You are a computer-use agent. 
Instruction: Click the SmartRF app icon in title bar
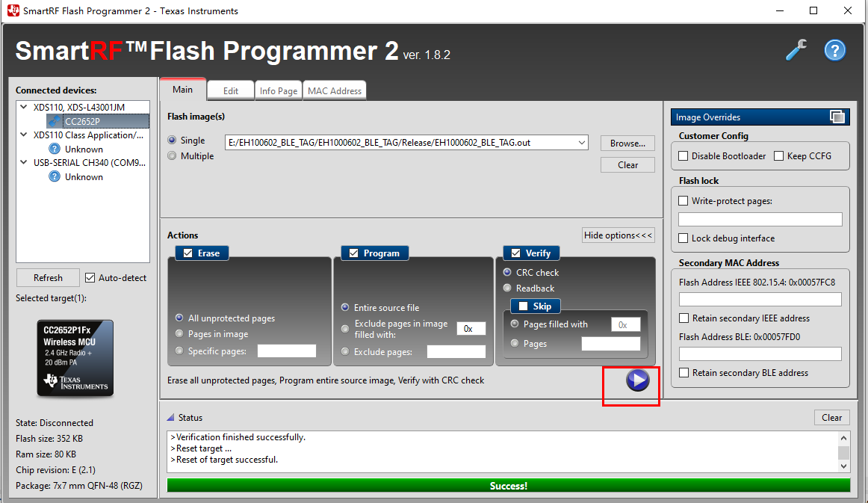(12, 10)
